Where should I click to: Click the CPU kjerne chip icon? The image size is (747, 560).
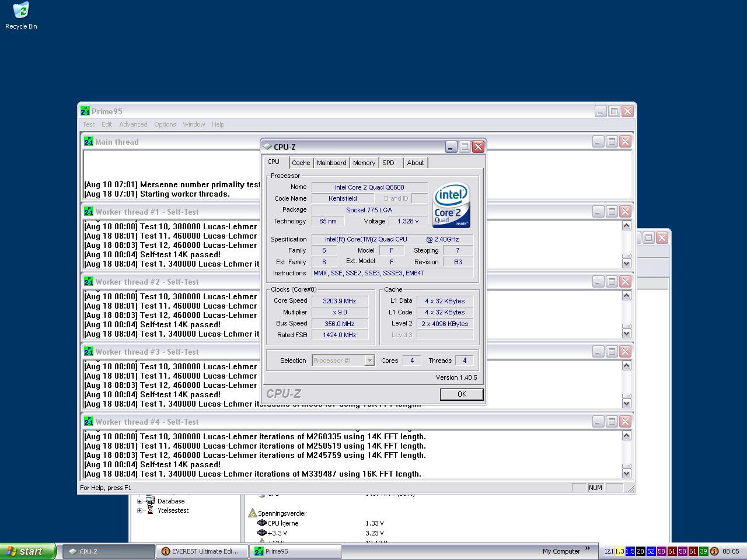262,523
